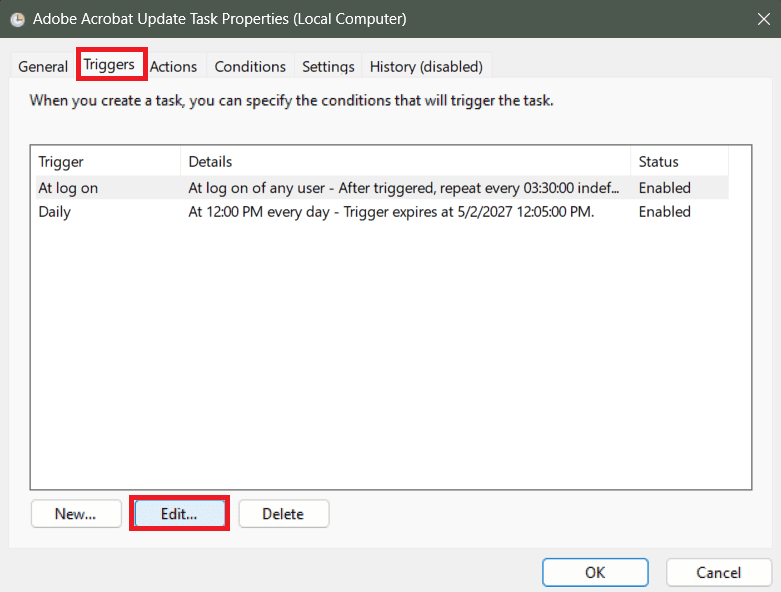Select the "Daily" trigger row
Image resolution: width=781 pixels, height=592 pixels.
point(382,212)
